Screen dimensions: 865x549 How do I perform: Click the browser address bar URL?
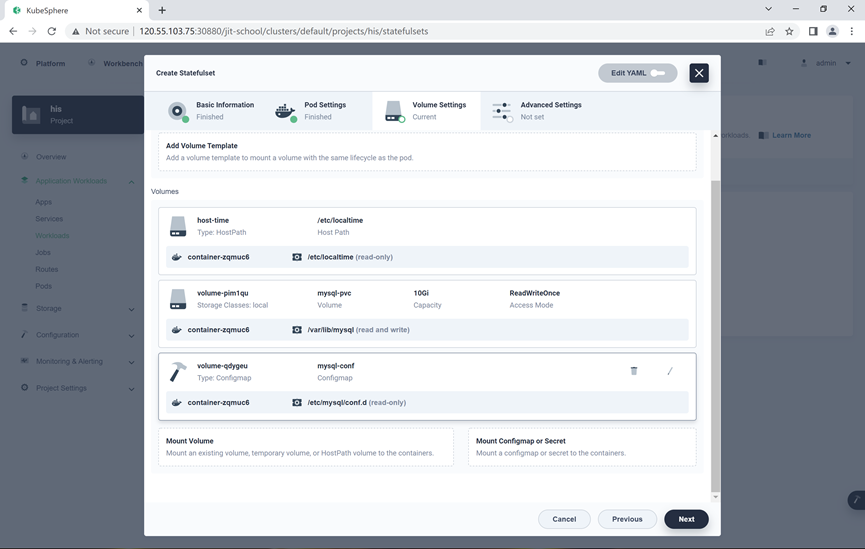click(284, 31)
